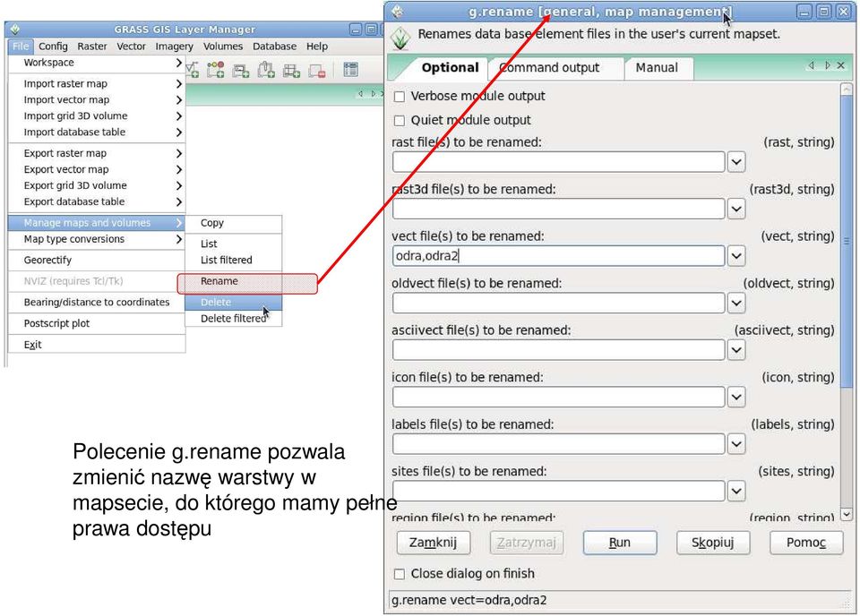The height and width of the screenshot is (616, 860).
Task: Open the labels file(s) dropdown
Action: pos(736,444)
